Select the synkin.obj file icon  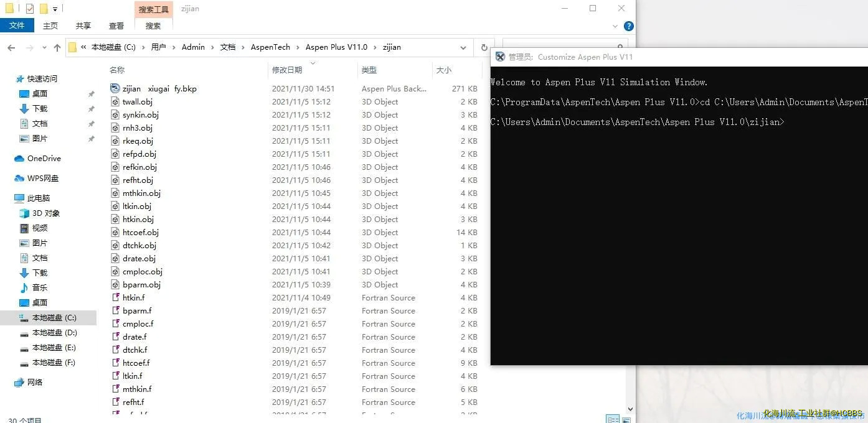tap(115, 114)
